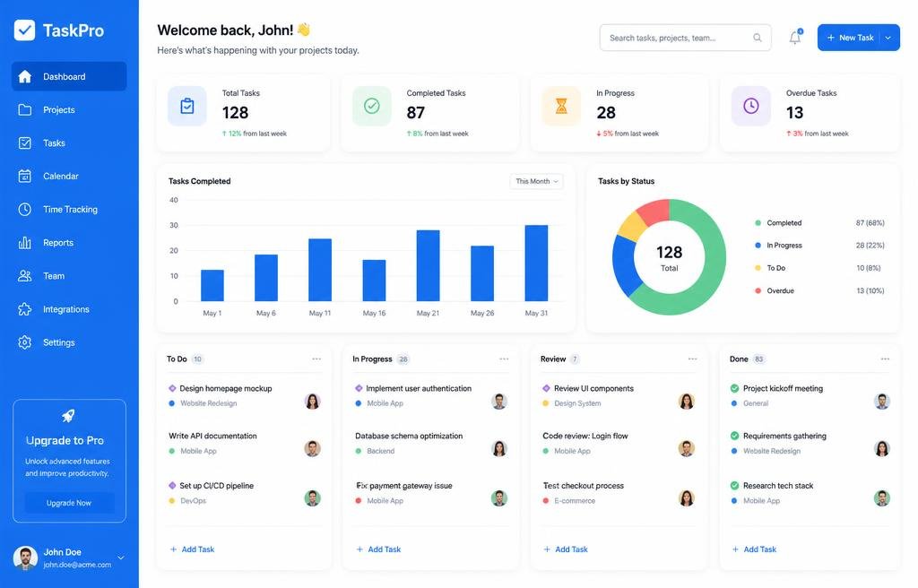The height and width of the screenshot is (588, 918).
Task: Create a task with New Task button
Action: [x=850, y=38]
